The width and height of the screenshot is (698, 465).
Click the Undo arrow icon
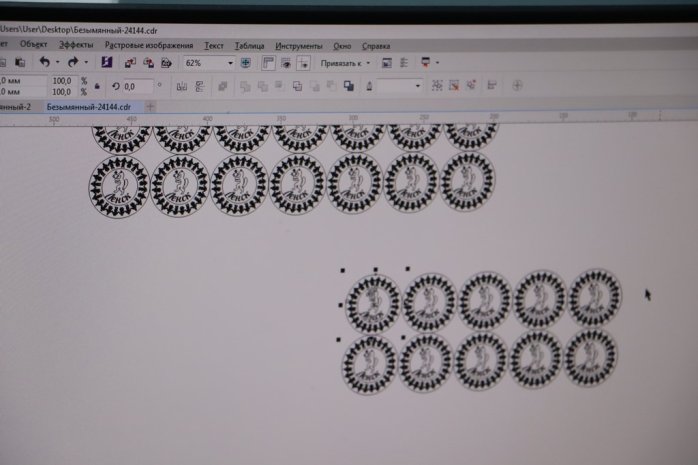(x=45, y=62)
